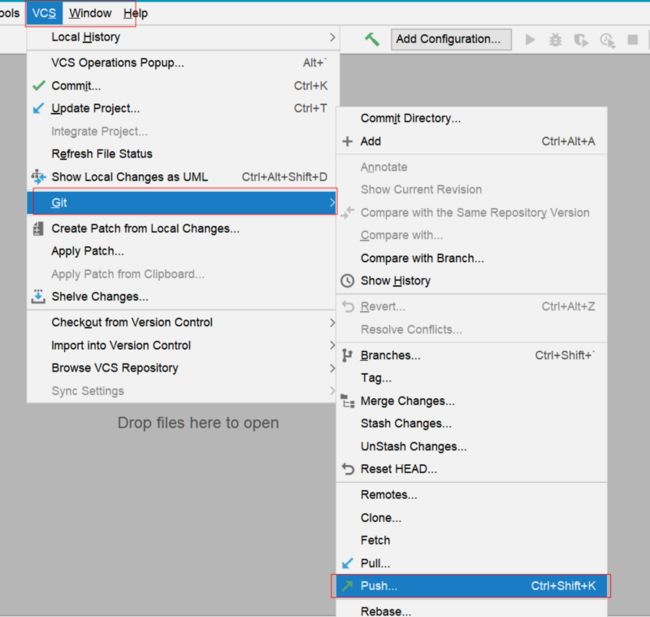This screenshot has width=650, height=617.
Task: Open the Window menu
Action: pos(90,13)
